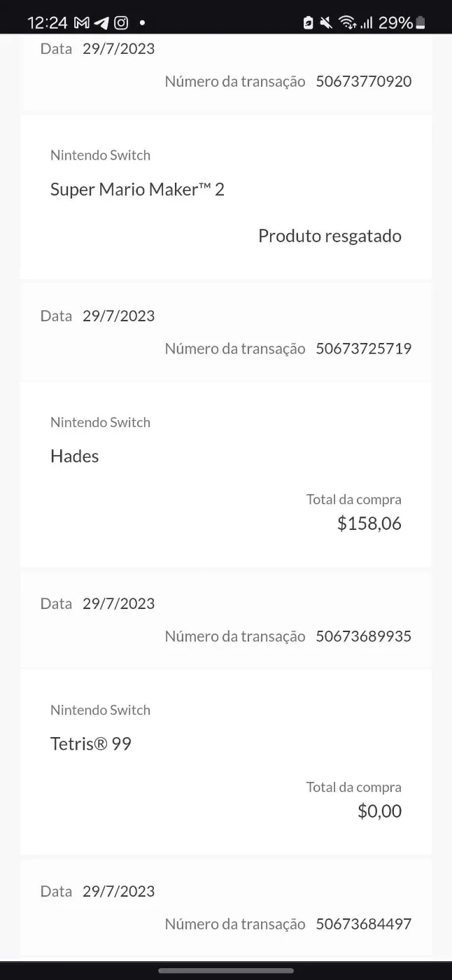
Task: Open the Super Mario Maker 2 entry
Action: click(x=226, y=197)
